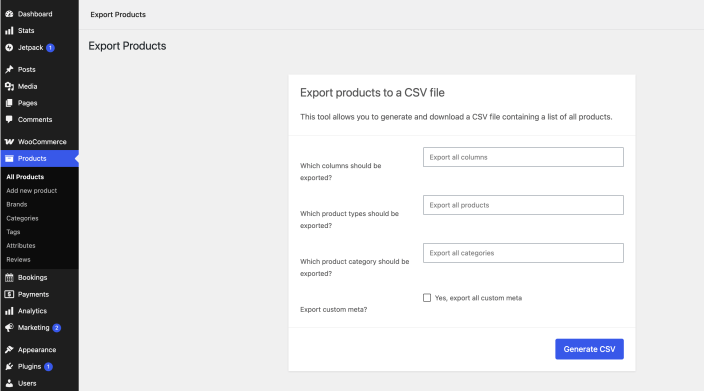Click the Generate CSV button
This screenshot has width=704, height=391.
point(589,349)
